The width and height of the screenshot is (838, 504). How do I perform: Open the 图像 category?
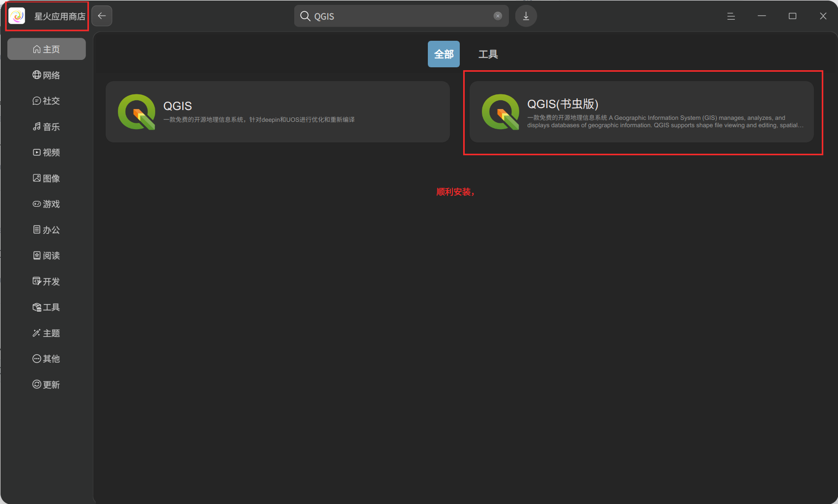[x=47, y=178]
